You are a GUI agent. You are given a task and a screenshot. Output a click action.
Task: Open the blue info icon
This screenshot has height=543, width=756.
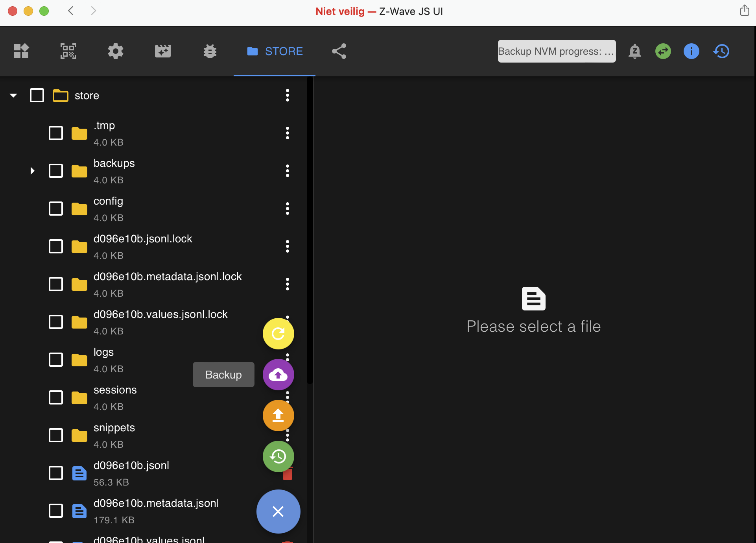691,51
